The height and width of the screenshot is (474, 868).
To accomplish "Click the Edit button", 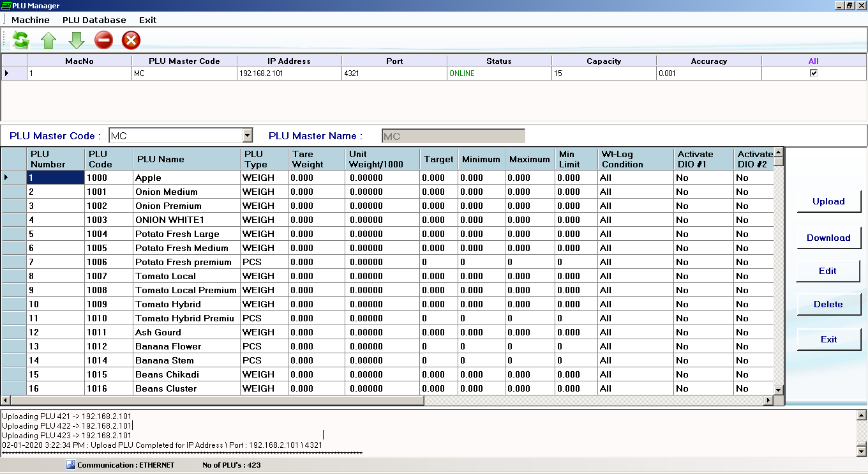I will (828, 271).
